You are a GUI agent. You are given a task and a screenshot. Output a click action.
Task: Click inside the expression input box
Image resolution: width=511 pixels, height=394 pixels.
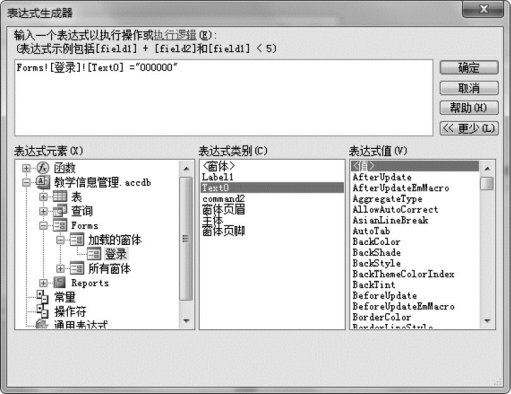[x=224, y=98]
